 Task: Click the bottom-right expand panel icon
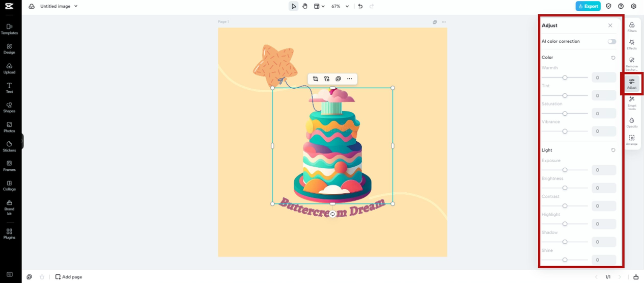point(635,277)
